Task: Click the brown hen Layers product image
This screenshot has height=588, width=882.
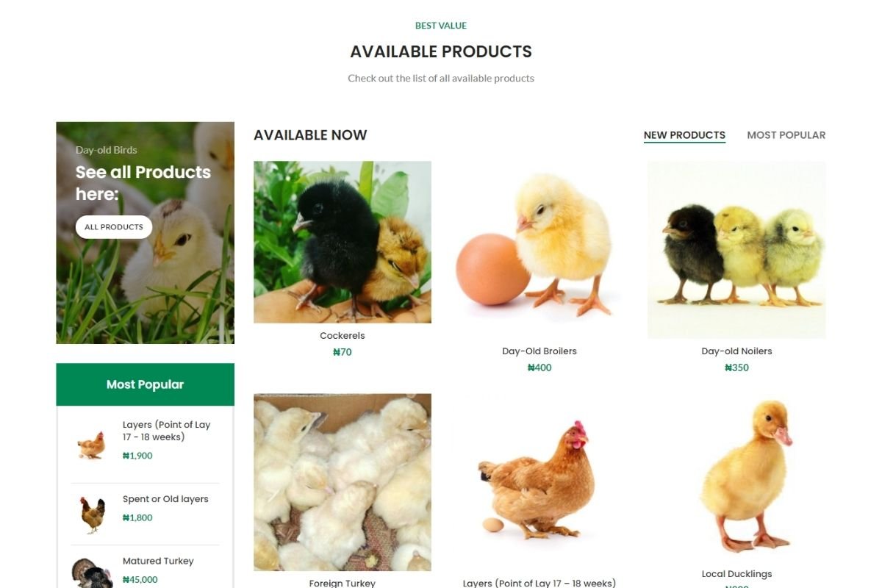Action: click(x=539, y=482)
